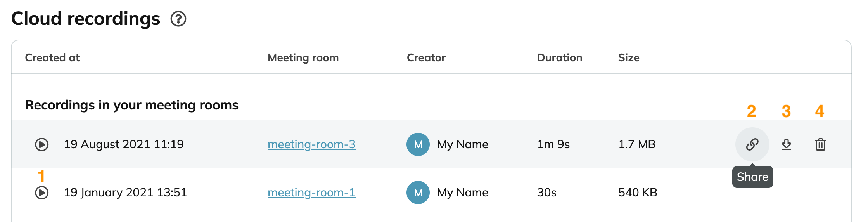868x222 pixels.
Task: Click the Recordings in your meeting rooms heading
Action: [132, 105]
